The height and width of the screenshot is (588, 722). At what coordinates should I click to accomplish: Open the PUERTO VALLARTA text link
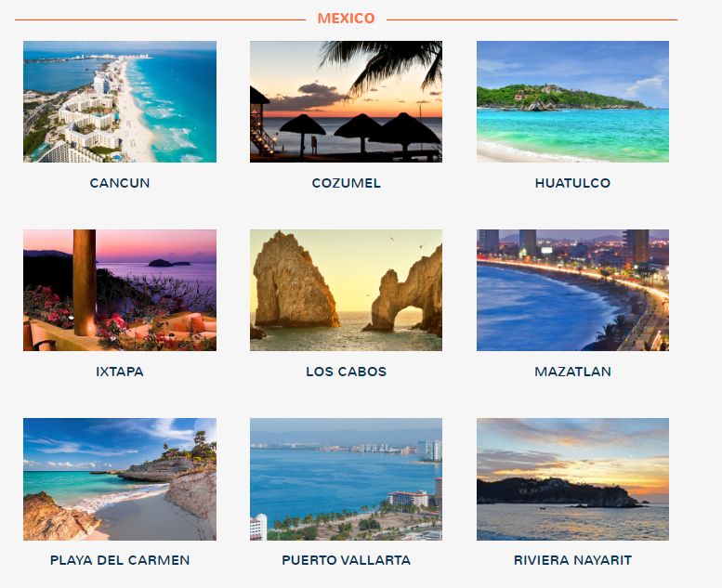[x=347, y=560]
